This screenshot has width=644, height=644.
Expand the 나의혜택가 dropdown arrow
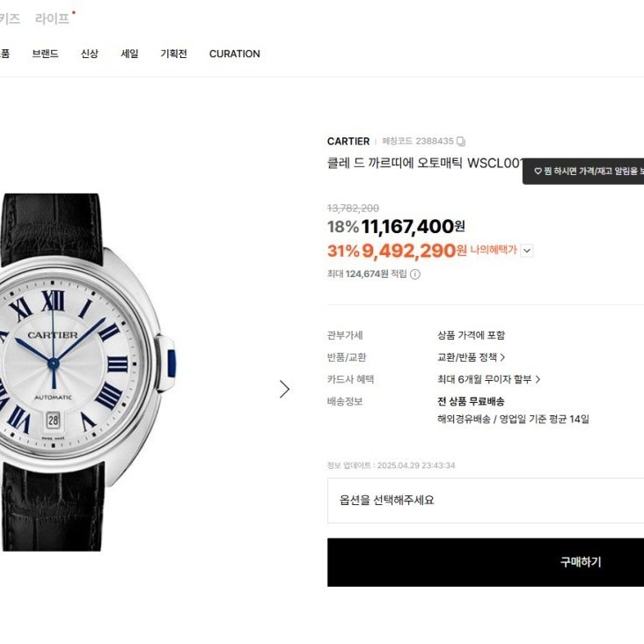click(527, 250)
